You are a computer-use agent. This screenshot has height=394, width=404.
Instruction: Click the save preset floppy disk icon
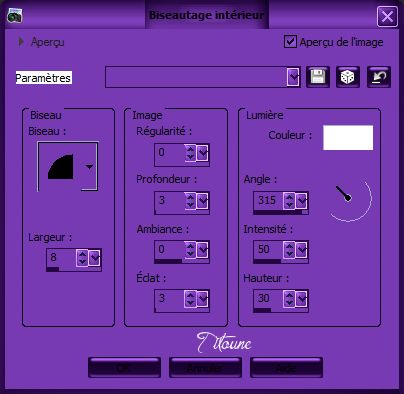click(x=318, y=77)
